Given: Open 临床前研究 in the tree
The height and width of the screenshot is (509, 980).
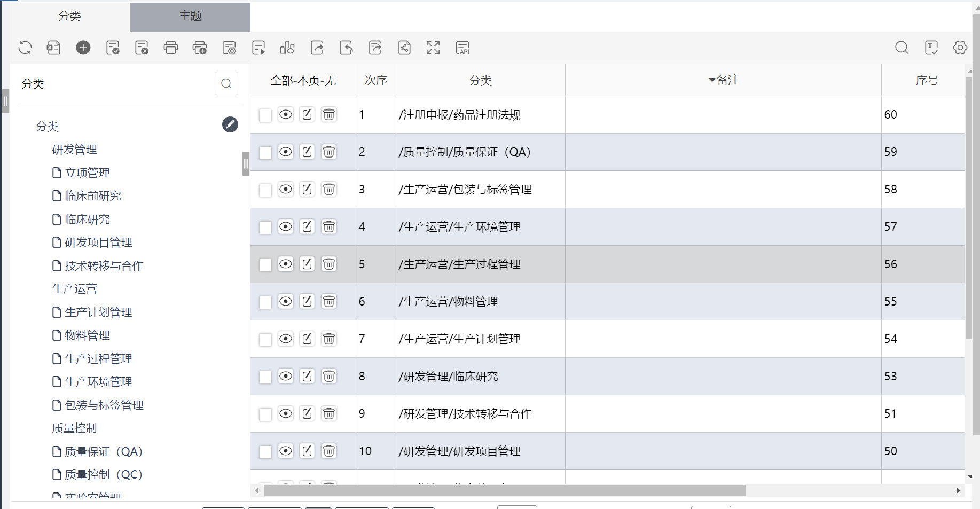Looking at the screenshot, I should point(93,196).
